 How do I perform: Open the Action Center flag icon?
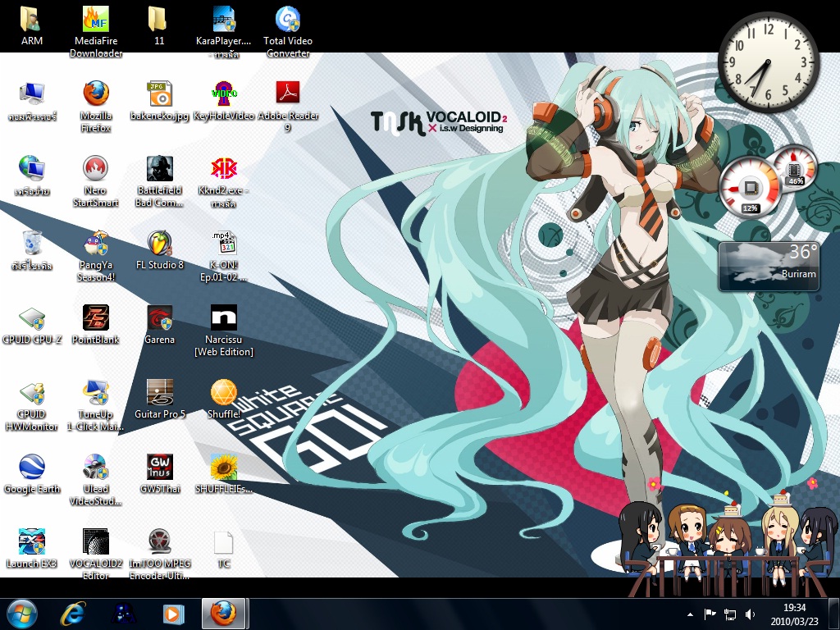pos(710,614)
